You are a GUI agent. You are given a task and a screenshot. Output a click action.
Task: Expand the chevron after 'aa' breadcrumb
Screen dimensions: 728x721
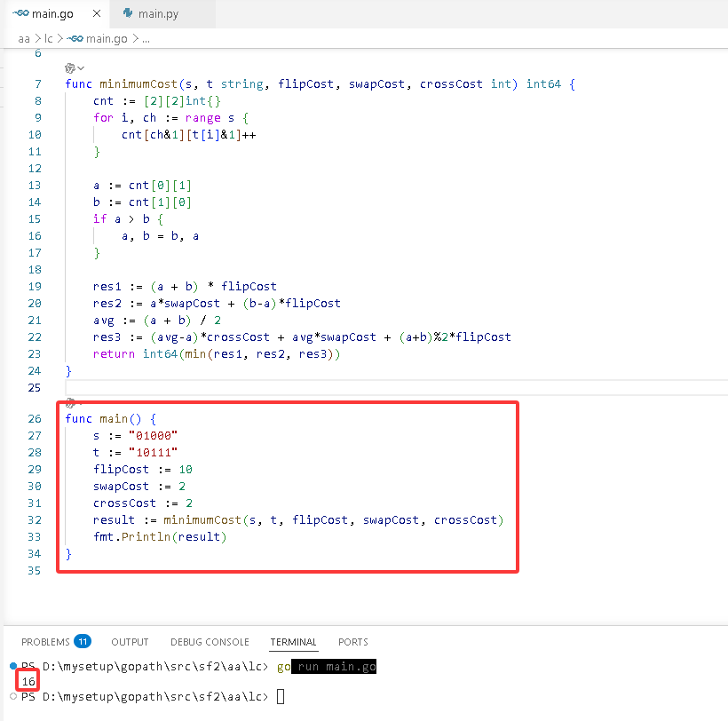(x=37, y=38)
